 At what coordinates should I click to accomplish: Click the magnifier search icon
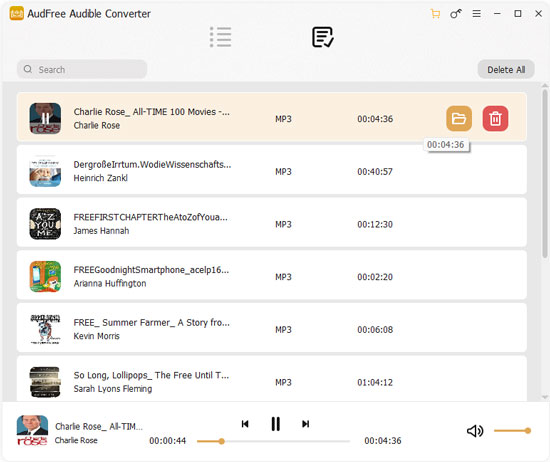click(x=28, y=69)
